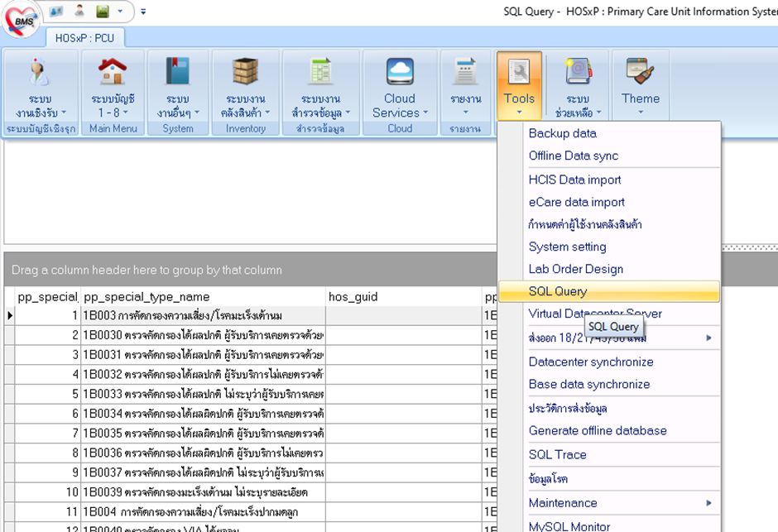Click the pp_special_type_name column header

pos(203,296)
